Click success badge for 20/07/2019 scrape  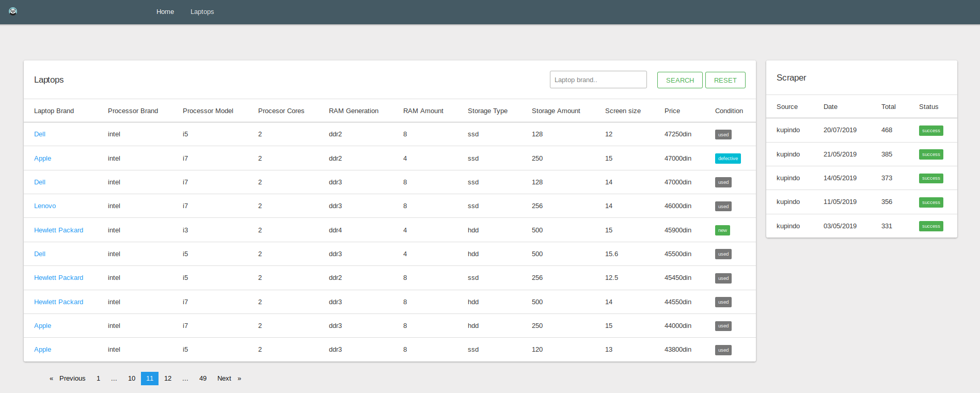tap(931, 131)
